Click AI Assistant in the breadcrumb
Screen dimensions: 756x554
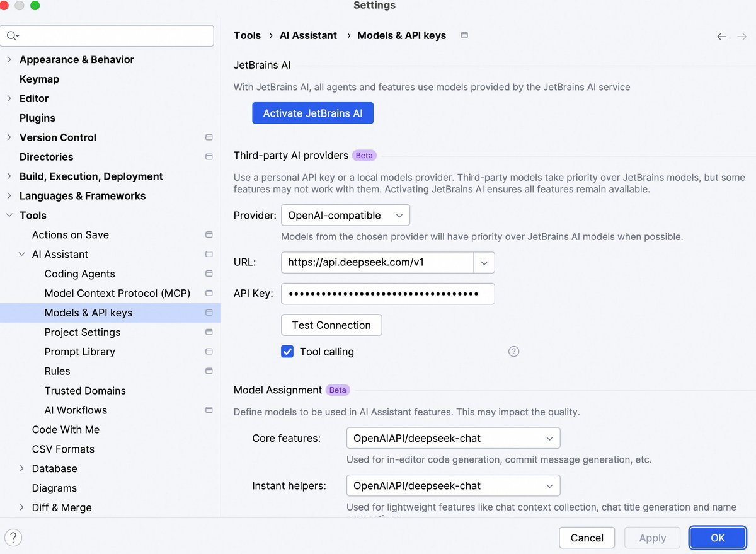(308, 35)
